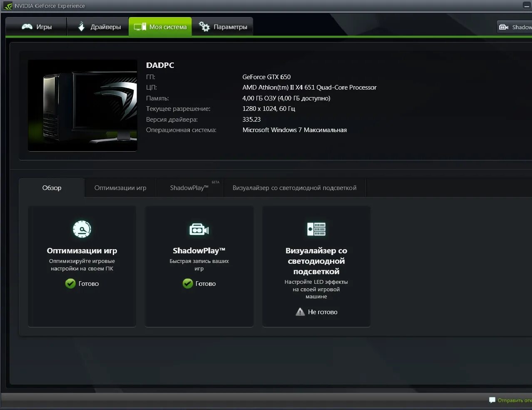Click Настройте LED эффекты description text
The width and height of the screenshot is (532, 410).
pos(316,289)
